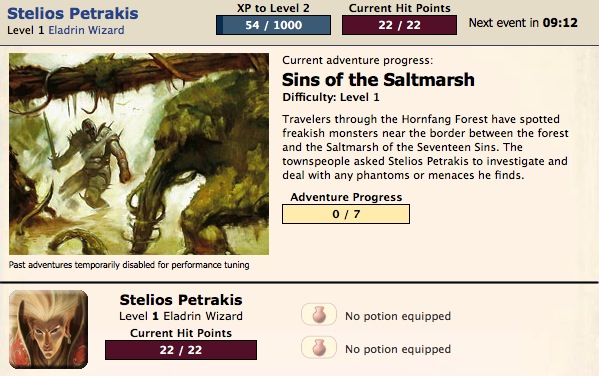Viewport: 599px width, 376px height.
Task: Select the second No potion equipped label
Action: click(398, 349)
